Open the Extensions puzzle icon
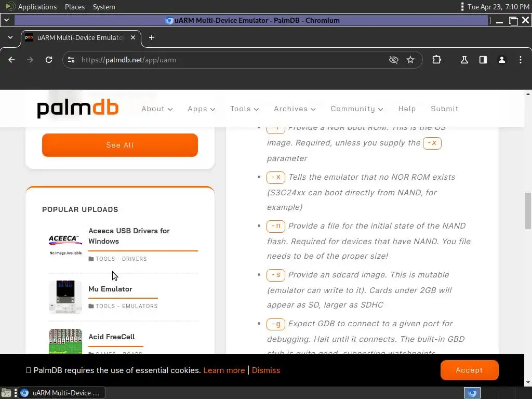 point(436,60)
